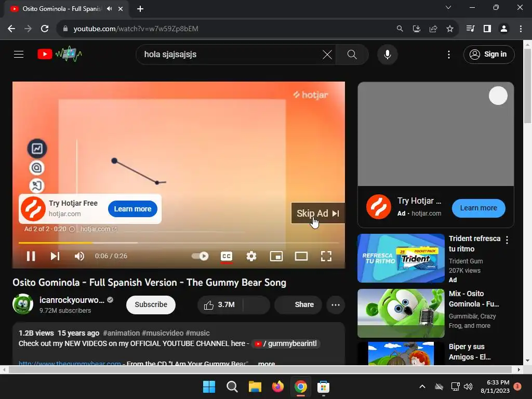The image size is (532, 399).
Task: Open Firefox from taskbar
Action: coord(277,387)
